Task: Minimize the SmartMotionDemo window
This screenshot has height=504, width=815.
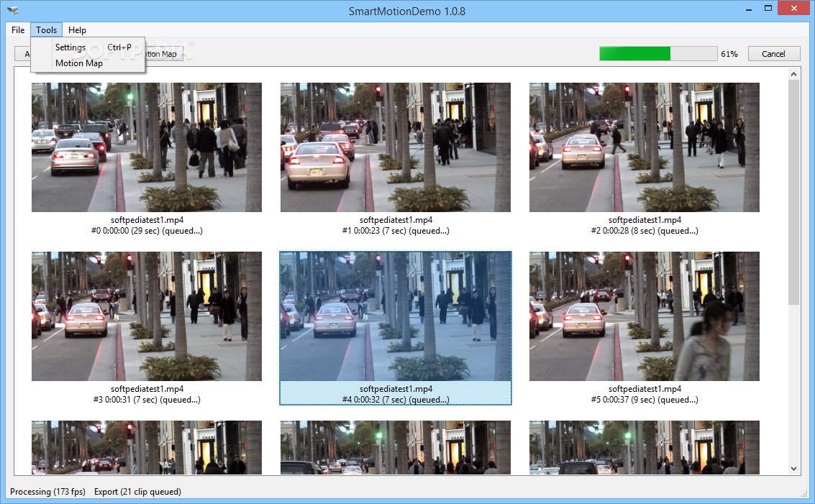Action: [749, 9]
